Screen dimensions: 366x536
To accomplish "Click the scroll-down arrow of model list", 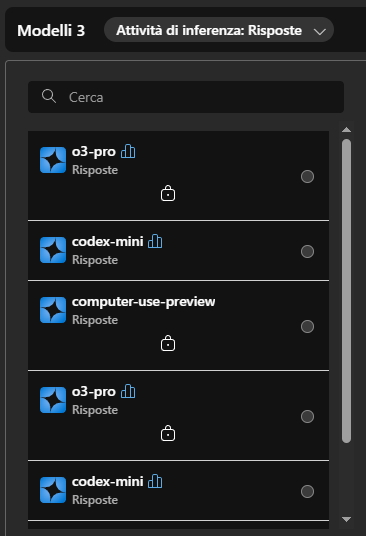I will click(346, 519).
